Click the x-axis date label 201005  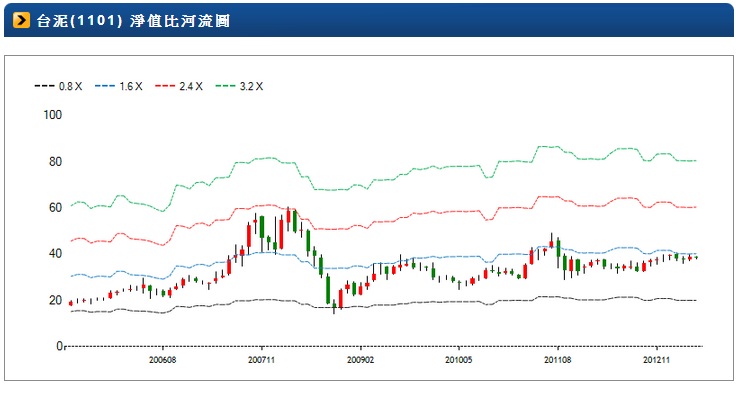[x=459, y=360]
